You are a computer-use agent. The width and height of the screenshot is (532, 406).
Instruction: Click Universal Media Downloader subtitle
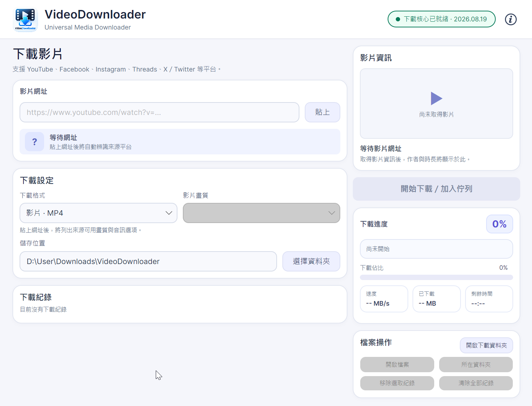tap(87, 27)
